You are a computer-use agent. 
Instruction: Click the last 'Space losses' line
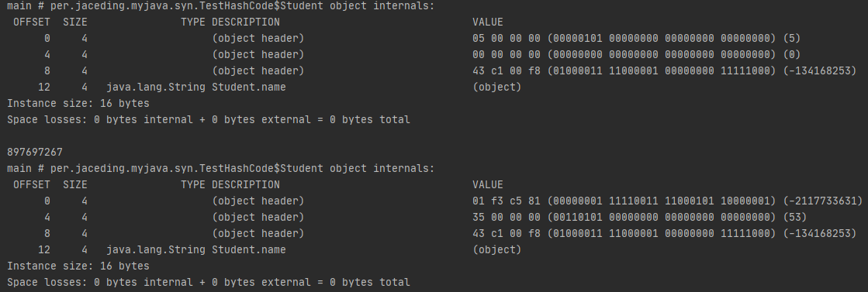(x=209, y=282)
